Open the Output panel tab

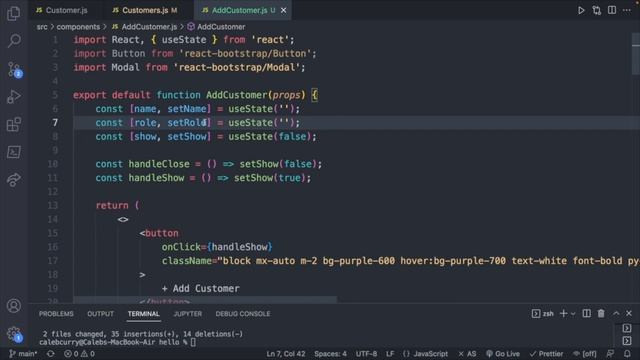100,313
